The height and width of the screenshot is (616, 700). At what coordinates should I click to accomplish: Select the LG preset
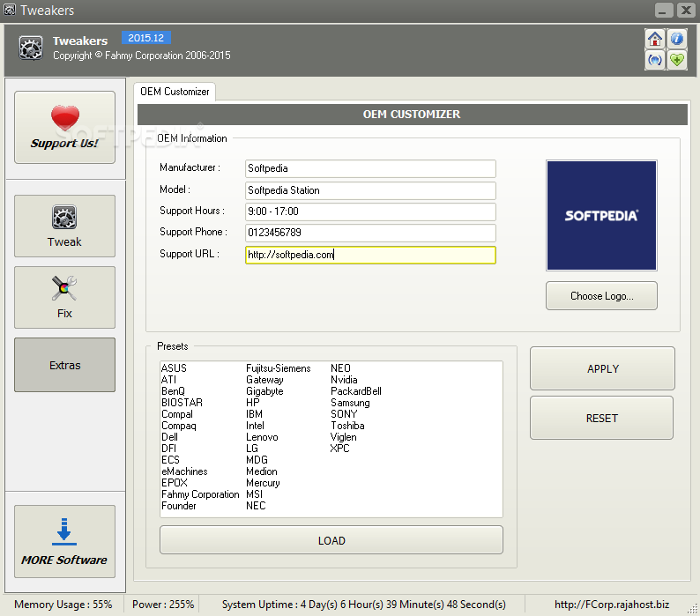tap(252, 449)
